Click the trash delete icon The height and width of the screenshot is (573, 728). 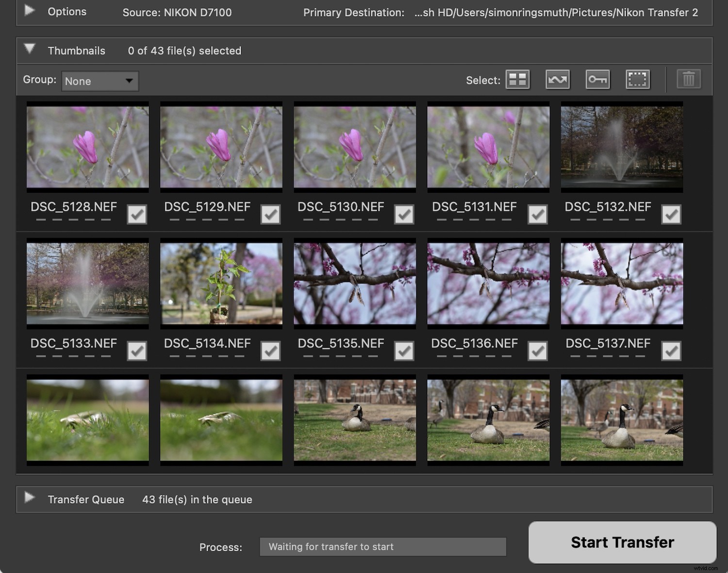(689, 79)
